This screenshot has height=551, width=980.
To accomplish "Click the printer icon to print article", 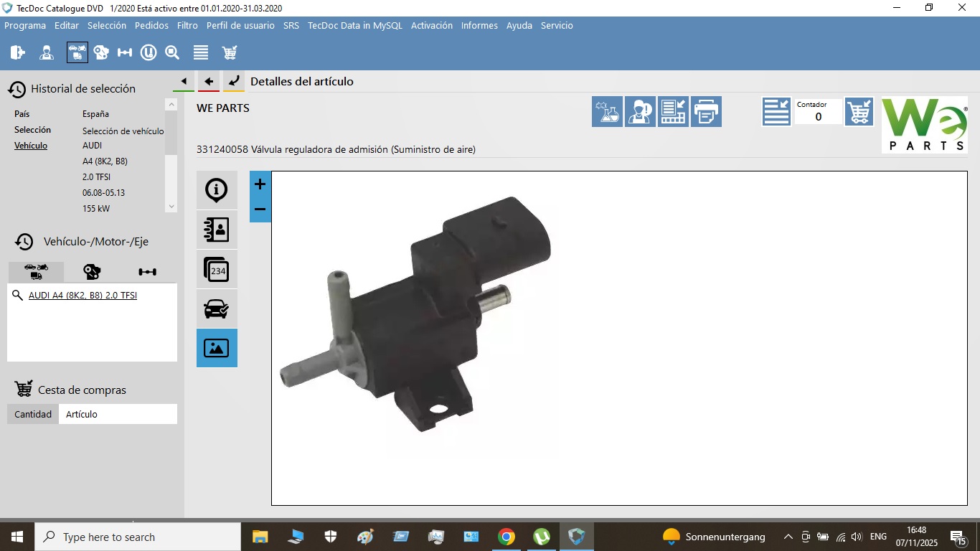I will tap(706, 112).
